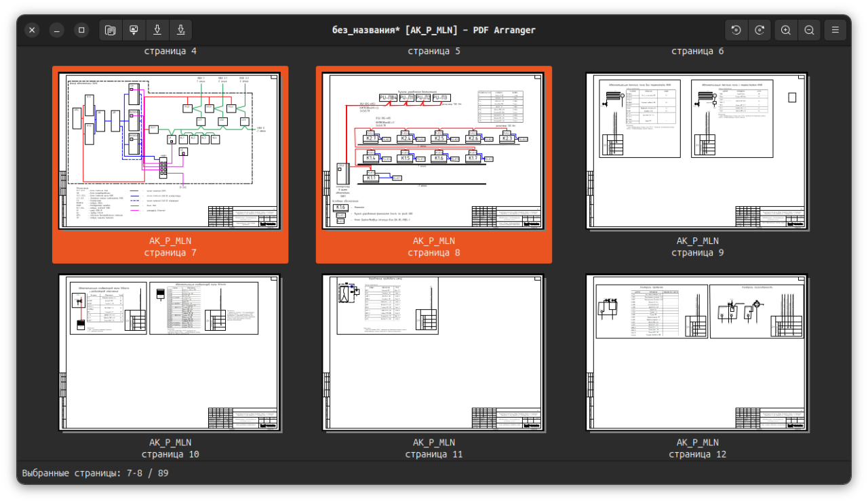This screenshot has width=868, height=503.
Task: Click the страница 6 label at top
Action: [698, 51]
